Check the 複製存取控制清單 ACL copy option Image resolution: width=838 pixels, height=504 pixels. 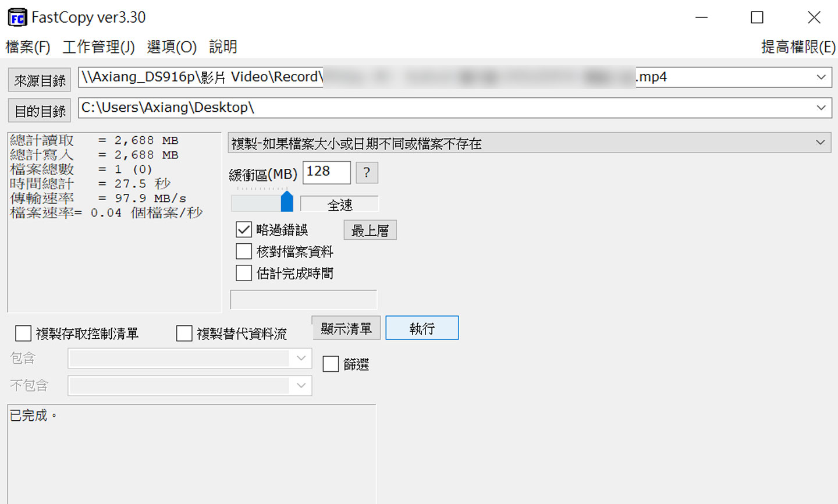[x=23, y=333]
